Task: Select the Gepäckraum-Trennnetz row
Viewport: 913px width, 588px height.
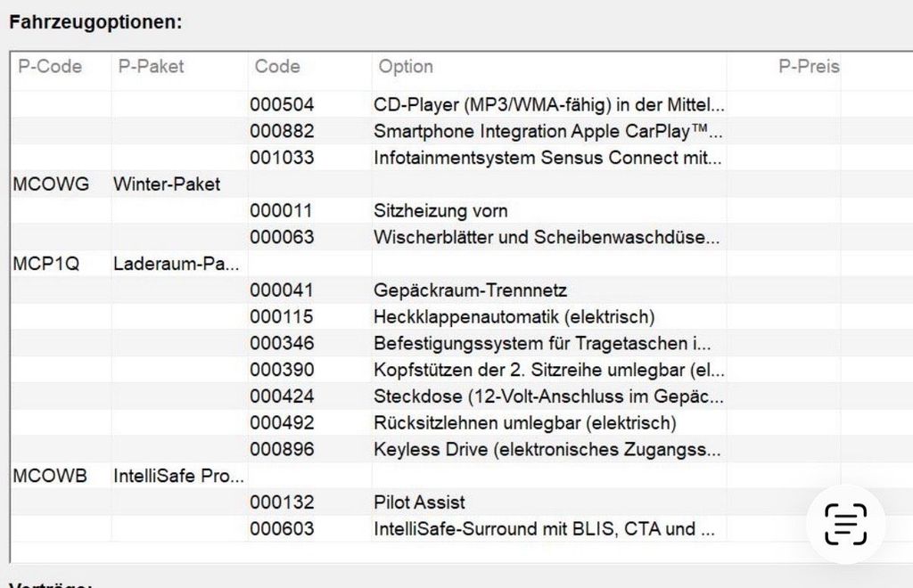Action: [x=461, y=290]
